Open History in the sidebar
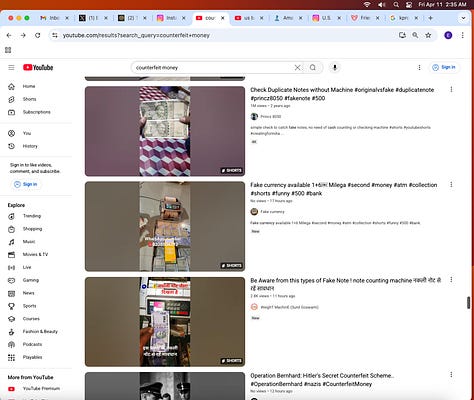This screenshot has width=474, height=400. tap(30, 146)
